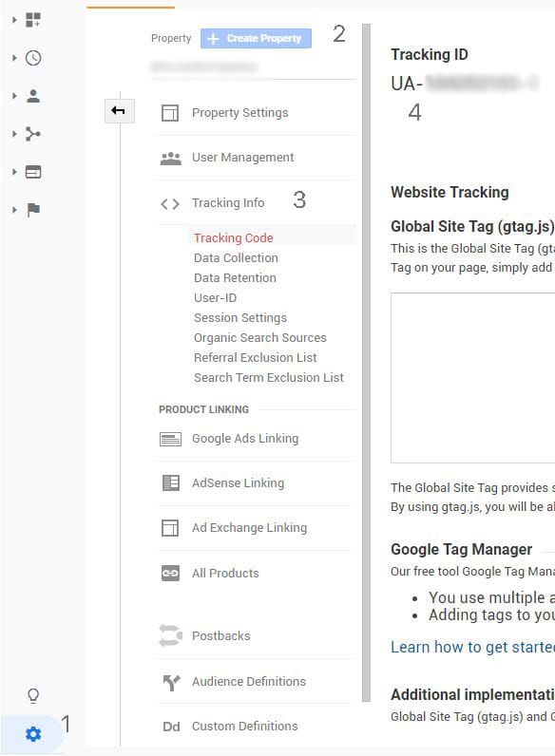Click Learn how to get started link
This screenshot has height=756, width=555.
[x=473, y=647]
